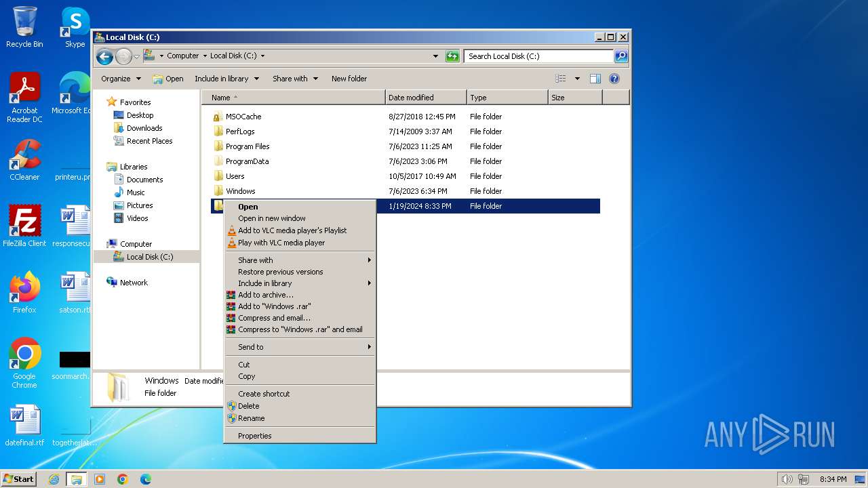The image size is (868, 488).
Task: Choose Delete in context menu
Action: coord(300,406)
